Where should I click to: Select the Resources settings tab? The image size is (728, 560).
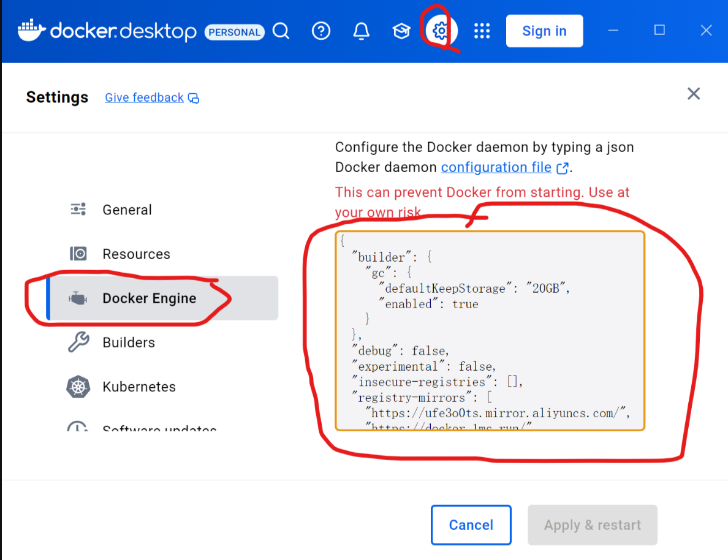162,254
